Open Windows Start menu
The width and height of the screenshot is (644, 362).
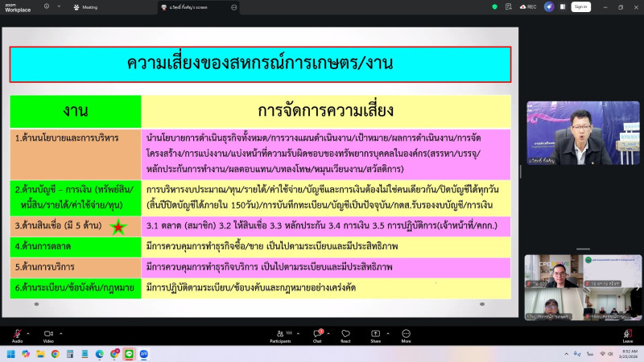pos(12,353)
